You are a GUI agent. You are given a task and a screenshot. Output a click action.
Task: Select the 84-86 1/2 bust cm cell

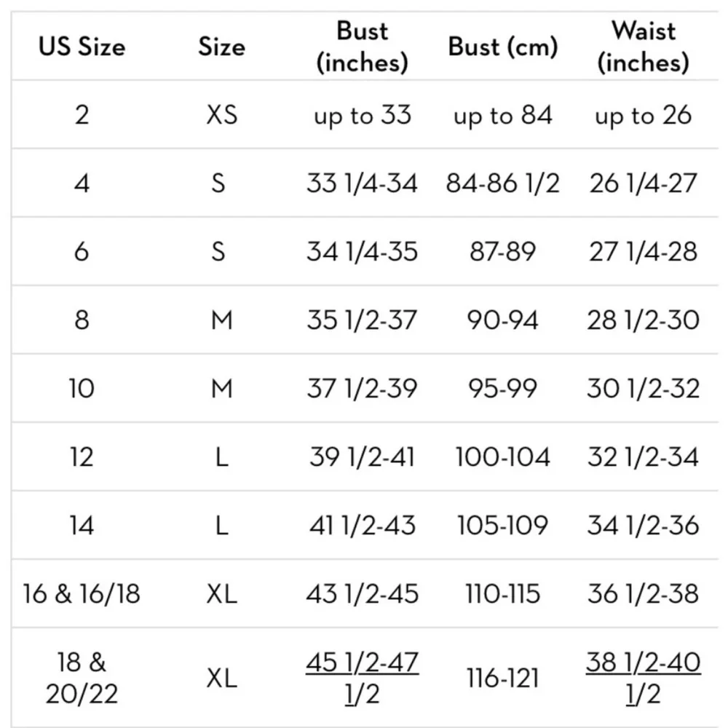(502, 183)
